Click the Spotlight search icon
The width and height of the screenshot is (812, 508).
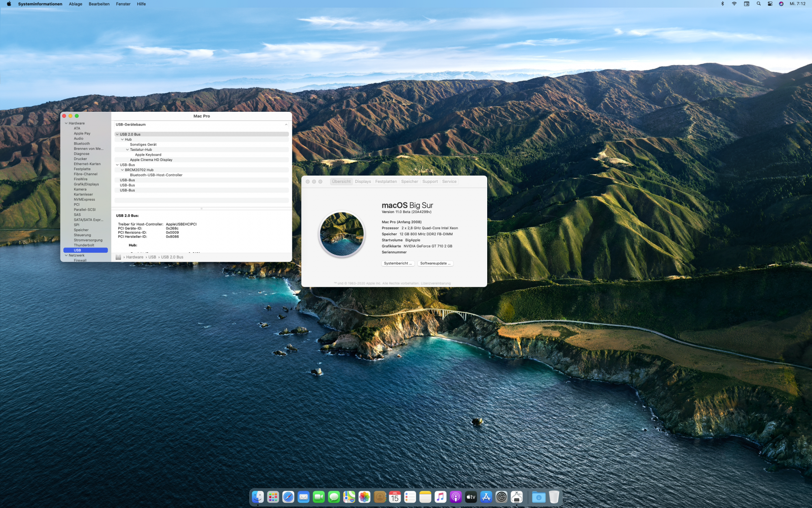coord(758,4)
